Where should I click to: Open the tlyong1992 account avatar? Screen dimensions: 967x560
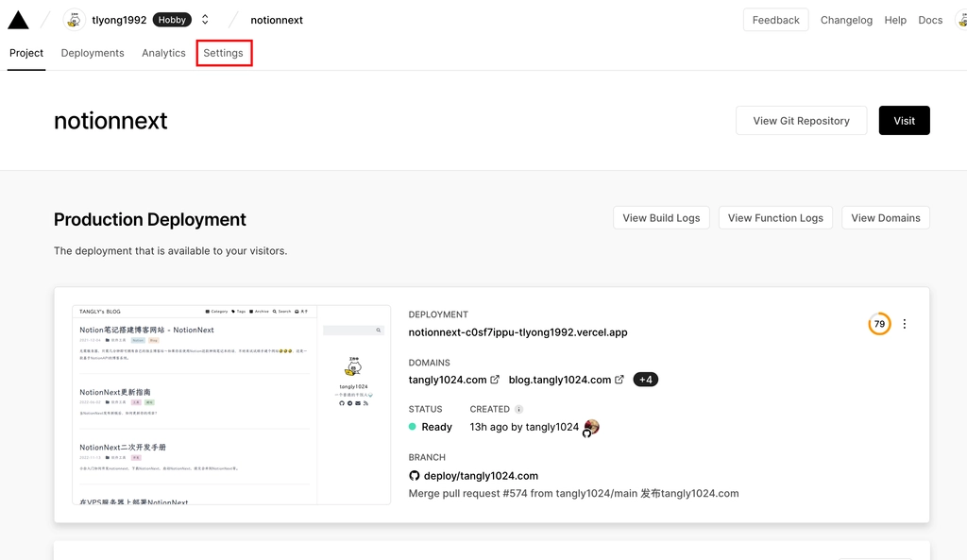click(x=74, y=20)
